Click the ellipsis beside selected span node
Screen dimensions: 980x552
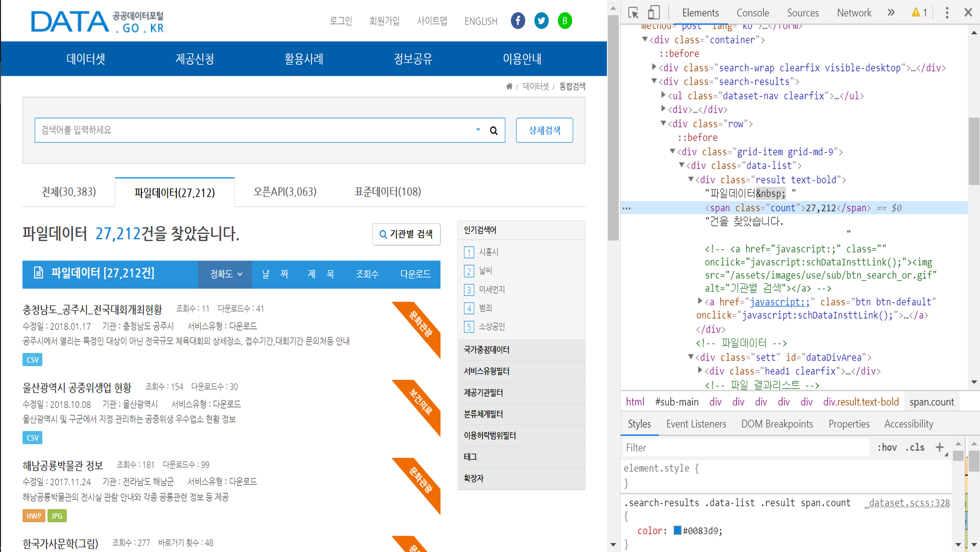627,208
